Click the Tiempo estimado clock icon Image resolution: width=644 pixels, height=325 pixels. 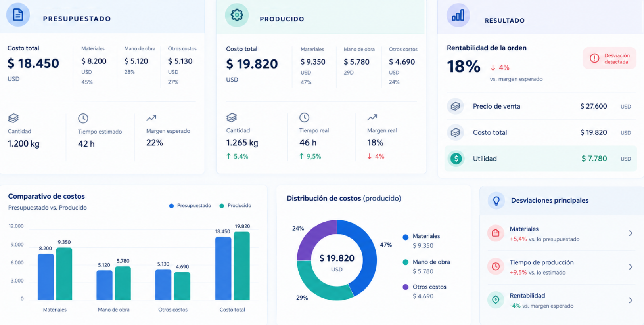[x=83, y=118]
